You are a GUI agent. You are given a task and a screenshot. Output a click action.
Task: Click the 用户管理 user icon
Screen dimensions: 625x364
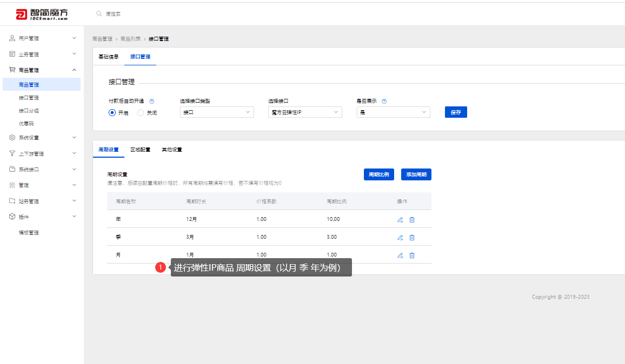tap(12, 38)
